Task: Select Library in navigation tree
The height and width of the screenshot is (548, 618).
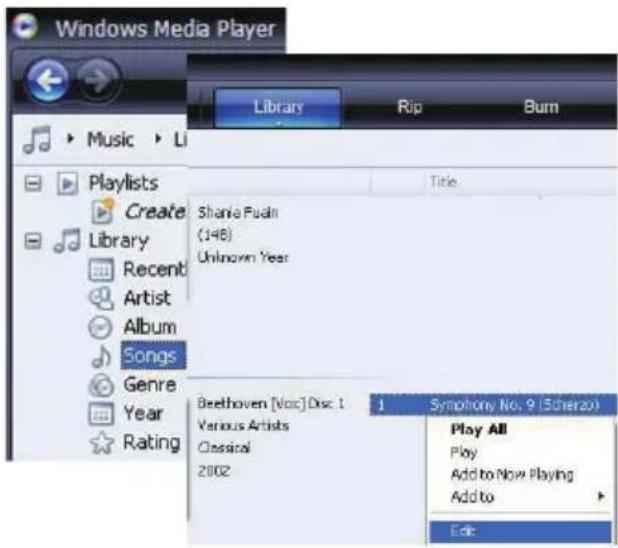Action: coord(119,241)
